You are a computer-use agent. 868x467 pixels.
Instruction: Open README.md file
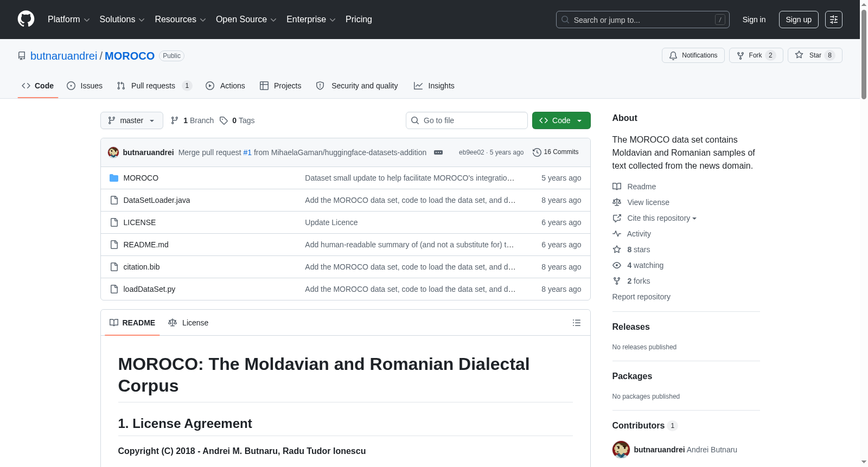click(146, 245)
